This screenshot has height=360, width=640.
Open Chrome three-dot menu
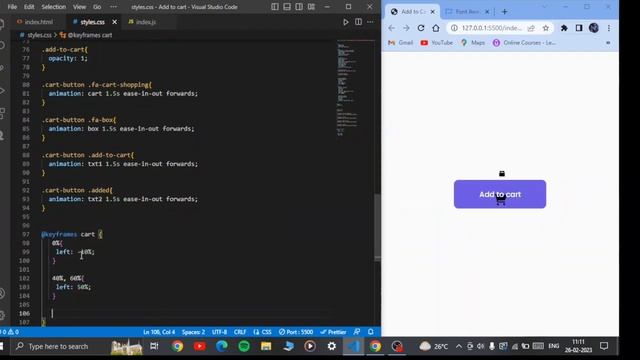[609, 28]
